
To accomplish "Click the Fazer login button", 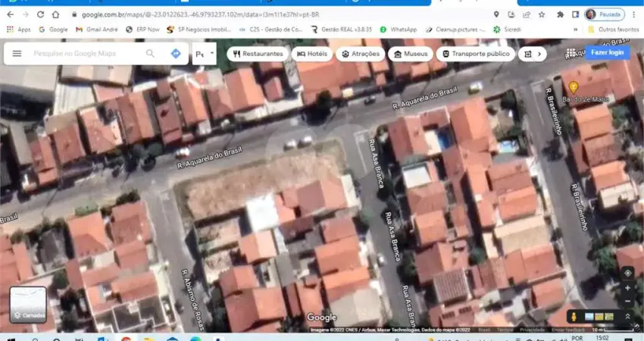I will (608, 52).
